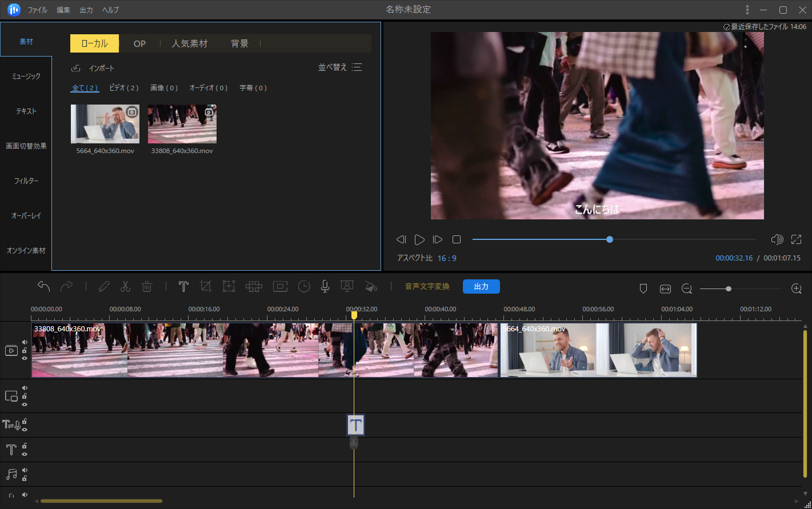
Task: Open the 16 : 9 aspect ratio selector
Action: coord(447,258)
